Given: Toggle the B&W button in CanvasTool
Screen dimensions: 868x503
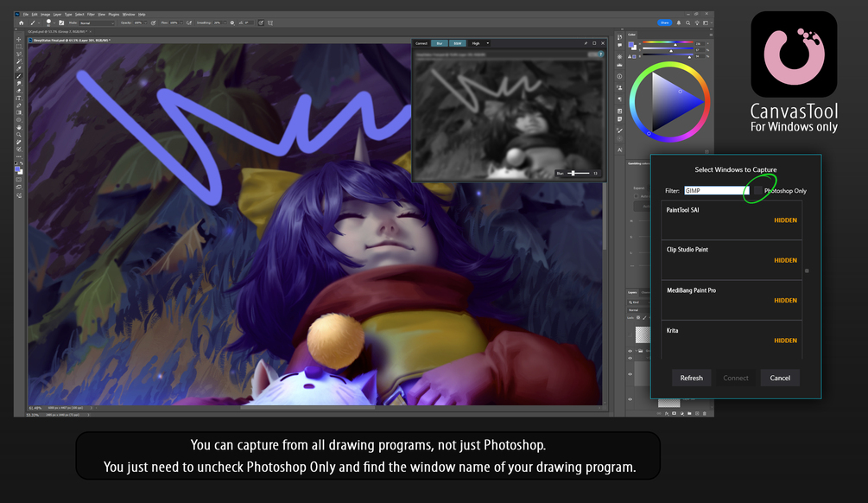Looking at the screenshot, I should click(458, 43).
